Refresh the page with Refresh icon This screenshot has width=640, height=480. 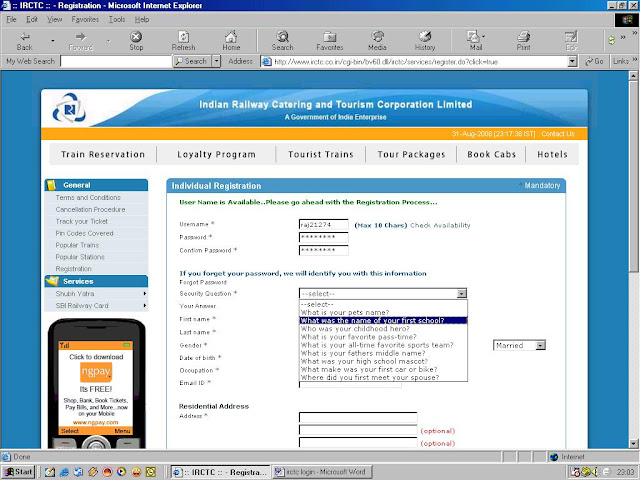tap(183, 41)
